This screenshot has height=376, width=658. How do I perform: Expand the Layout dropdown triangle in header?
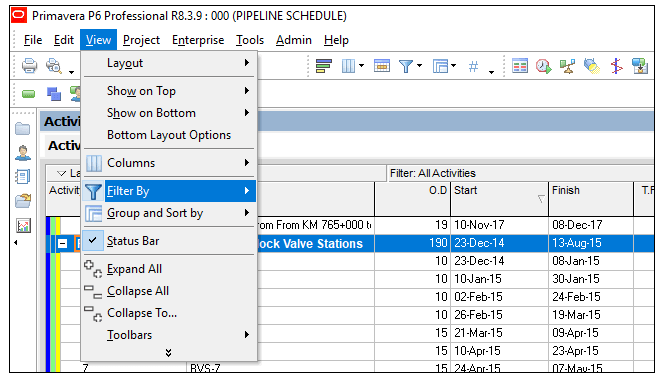(62, 173)
